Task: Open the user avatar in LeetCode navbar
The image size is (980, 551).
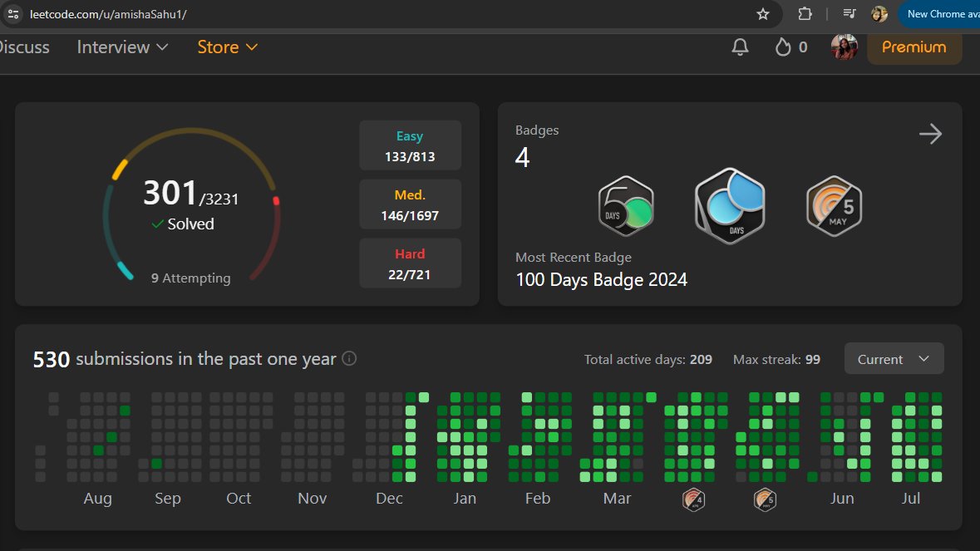Action: coord(844,47)
